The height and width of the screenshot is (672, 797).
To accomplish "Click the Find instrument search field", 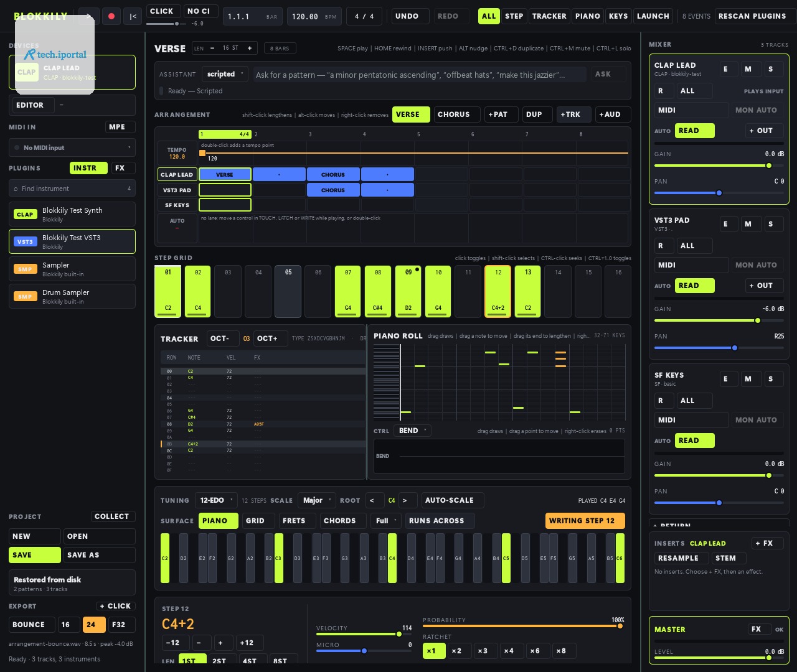I will coord(72,189).
